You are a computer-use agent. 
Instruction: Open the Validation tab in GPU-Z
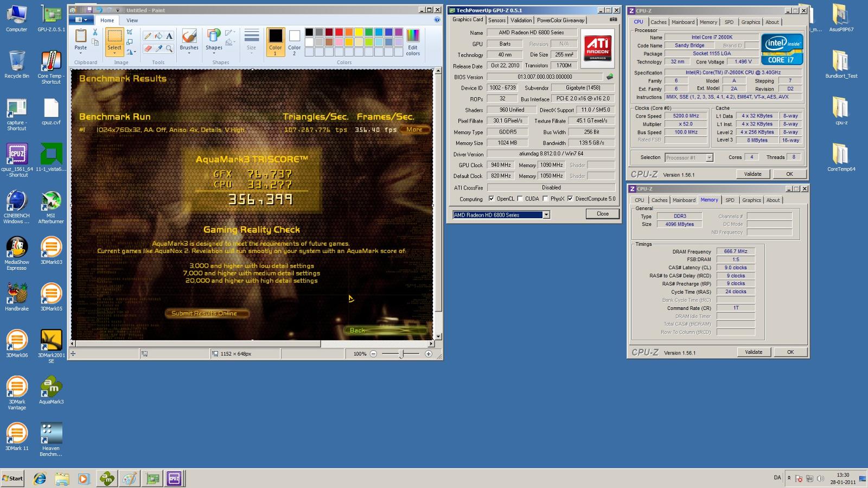(x=521, y=20)
